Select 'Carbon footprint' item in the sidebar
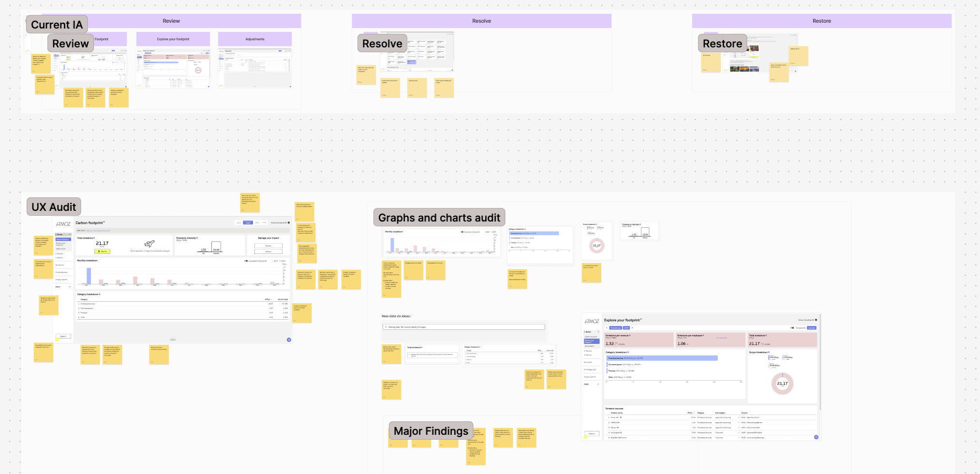Viewport: 980px width, 474px height. (x=62, y=239)
